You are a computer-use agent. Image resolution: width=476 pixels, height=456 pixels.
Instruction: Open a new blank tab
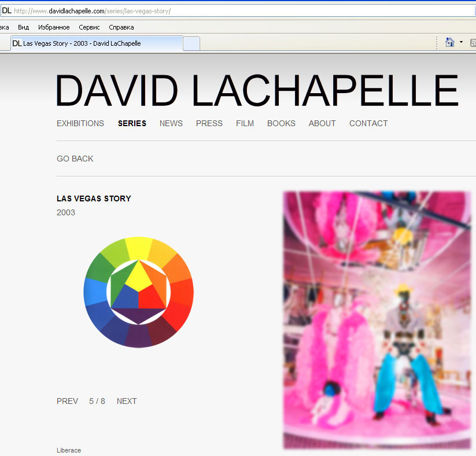[x=191, y=44]
